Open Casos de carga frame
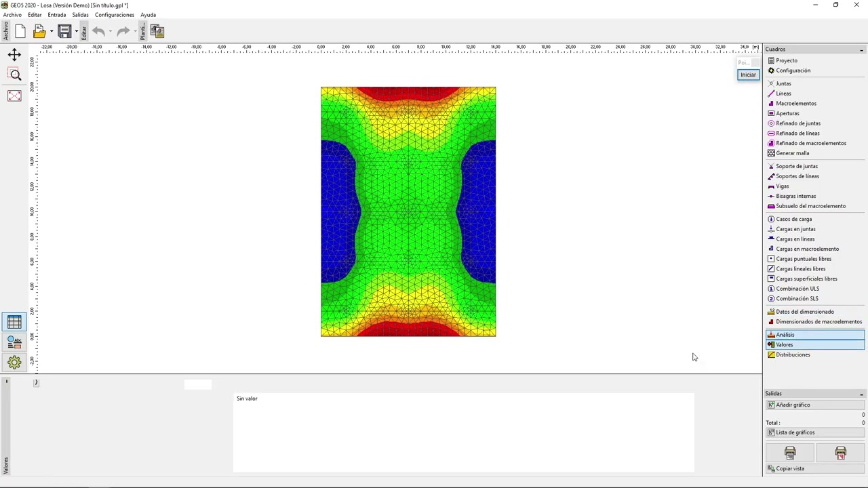 (815, 219)
